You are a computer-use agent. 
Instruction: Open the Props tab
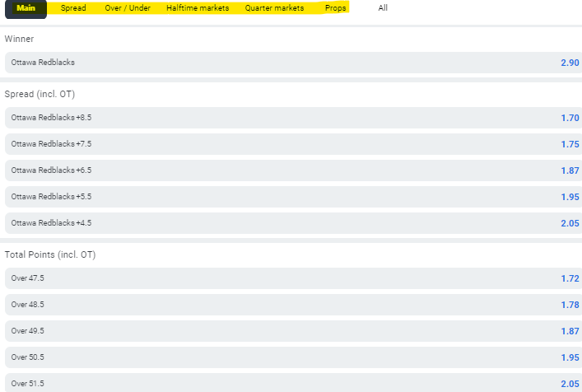336,8
